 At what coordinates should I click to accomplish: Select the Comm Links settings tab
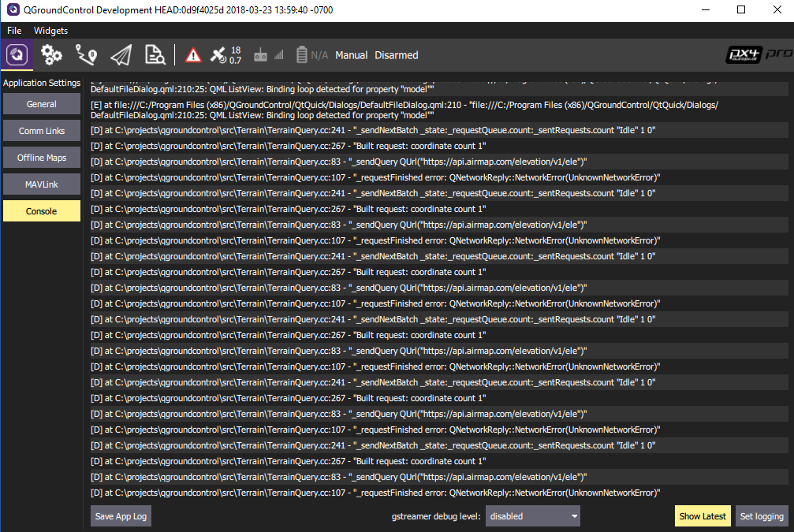pos(42,131)
